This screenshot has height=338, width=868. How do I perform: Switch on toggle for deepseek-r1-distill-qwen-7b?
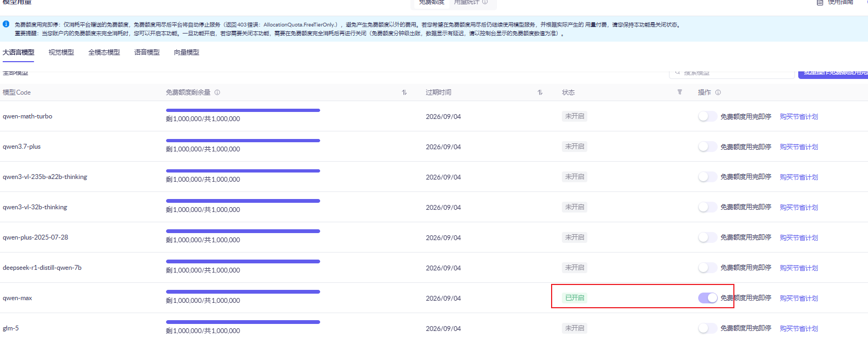tap(707, 268)
